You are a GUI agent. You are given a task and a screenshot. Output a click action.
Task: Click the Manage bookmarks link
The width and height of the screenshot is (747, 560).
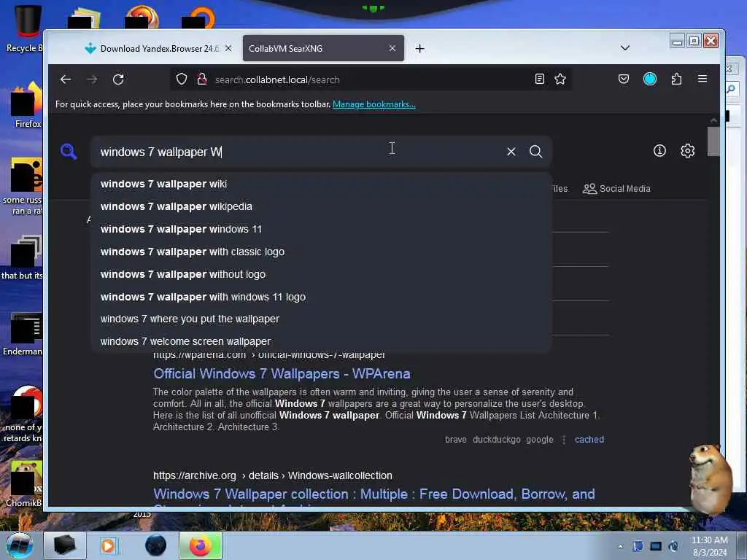pos(374,104)
